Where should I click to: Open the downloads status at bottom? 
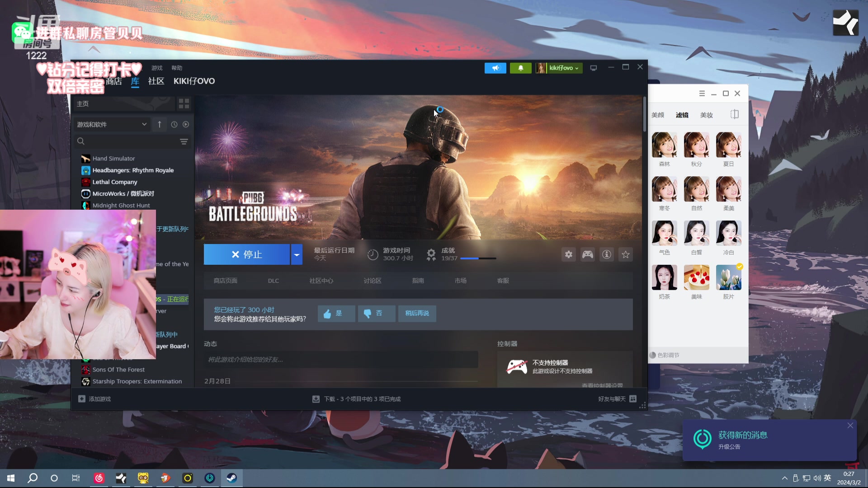(356, 399)
